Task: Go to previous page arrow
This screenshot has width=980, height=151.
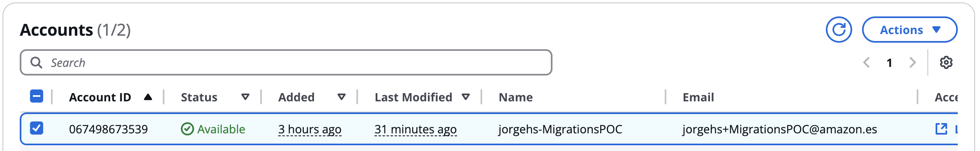Action: (867, 62)
